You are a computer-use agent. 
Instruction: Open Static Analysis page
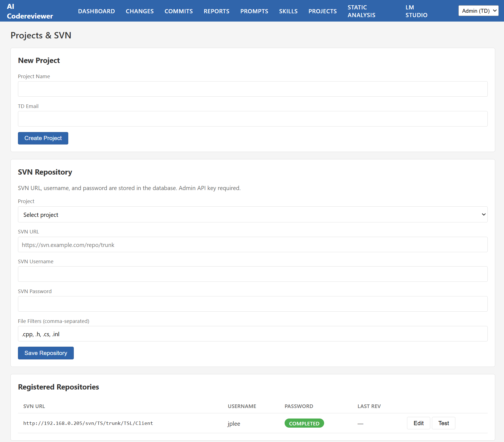[361, 11]
